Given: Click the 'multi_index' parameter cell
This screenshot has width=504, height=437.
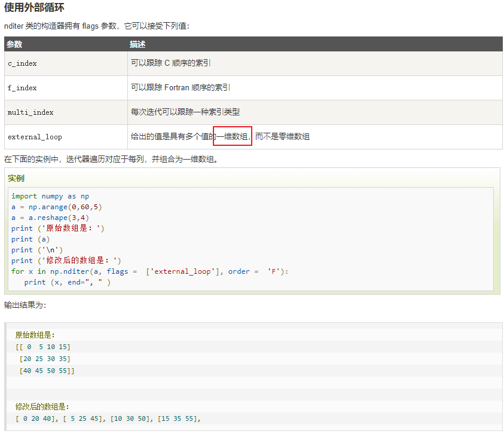Looking at the screenshot, I should [x=66, y=112].
